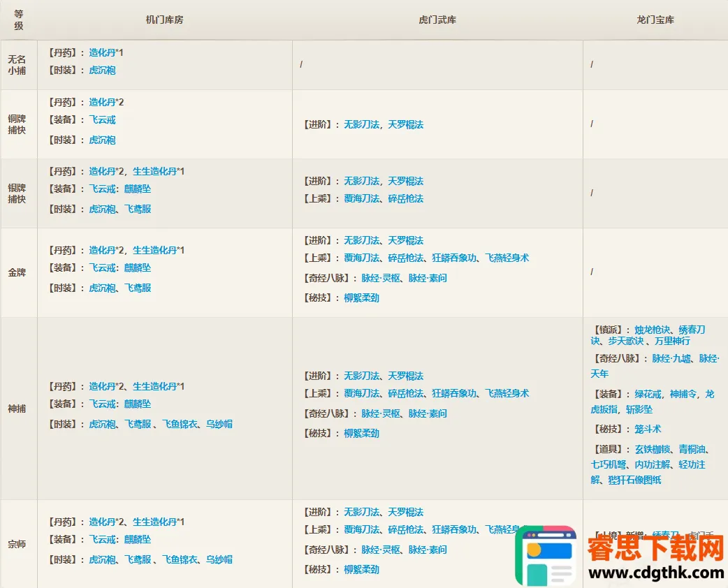Click the 龙门宝库 column header

coord(655,20)
